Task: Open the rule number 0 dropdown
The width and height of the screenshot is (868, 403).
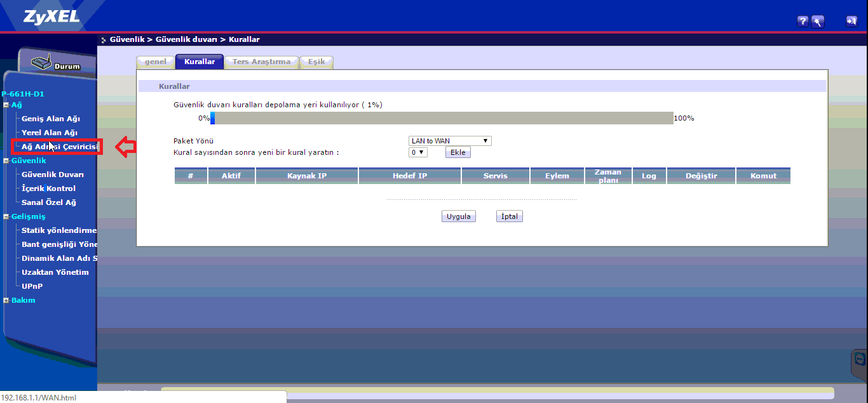Action: coord(418,152)
